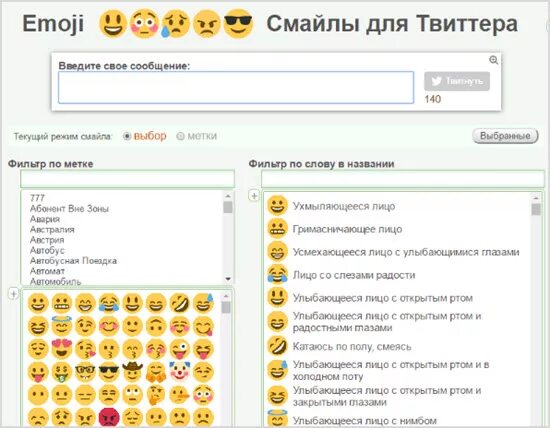This screenshot has width=550, height=428.
Task: Insert the thinking face emoji from grid
Action: pyautogui.click(x=156, y=395)
